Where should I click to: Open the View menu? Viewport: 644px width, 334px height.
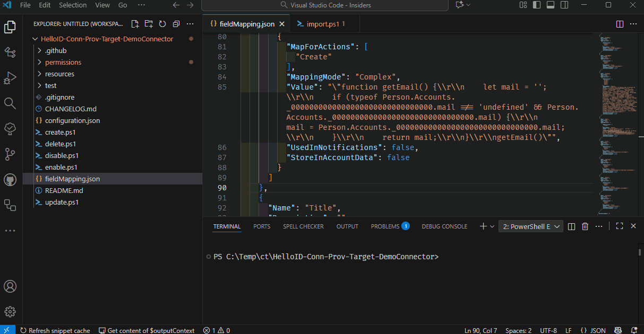[x=102, y=5]
